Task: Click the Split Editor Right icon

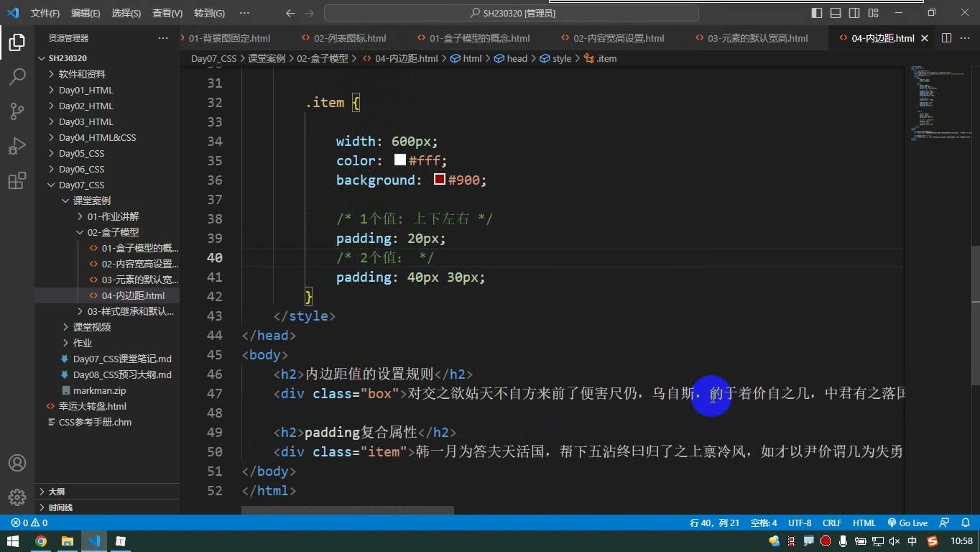Action: pos(946,38)
